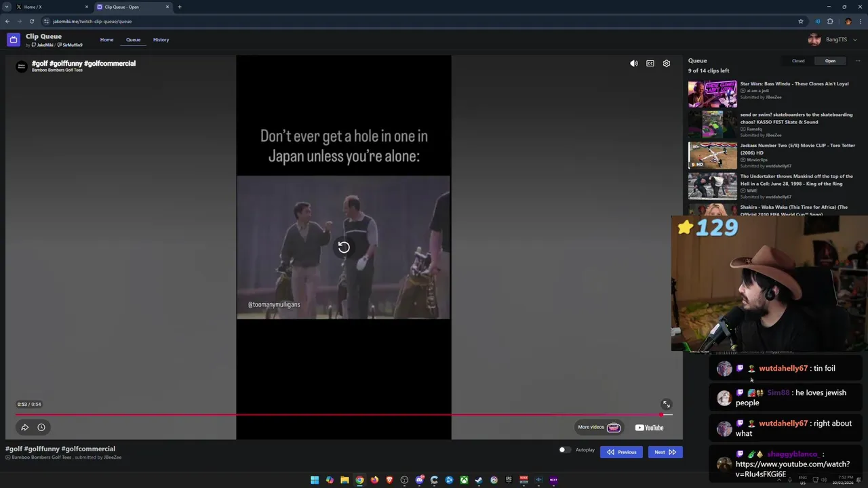
Task: Select The Undertaker throws Mankind clip
Action: [772, 186]
